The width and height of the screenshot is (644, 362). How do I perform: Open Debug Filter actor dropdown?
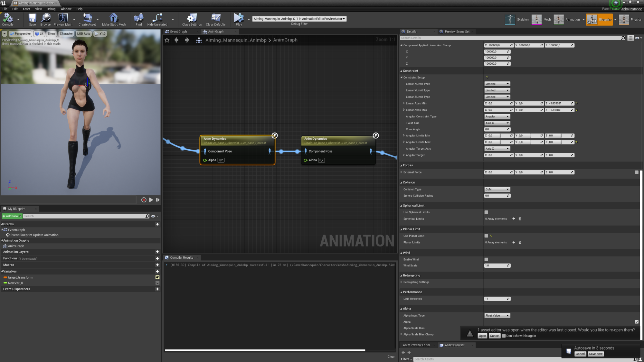299,19
